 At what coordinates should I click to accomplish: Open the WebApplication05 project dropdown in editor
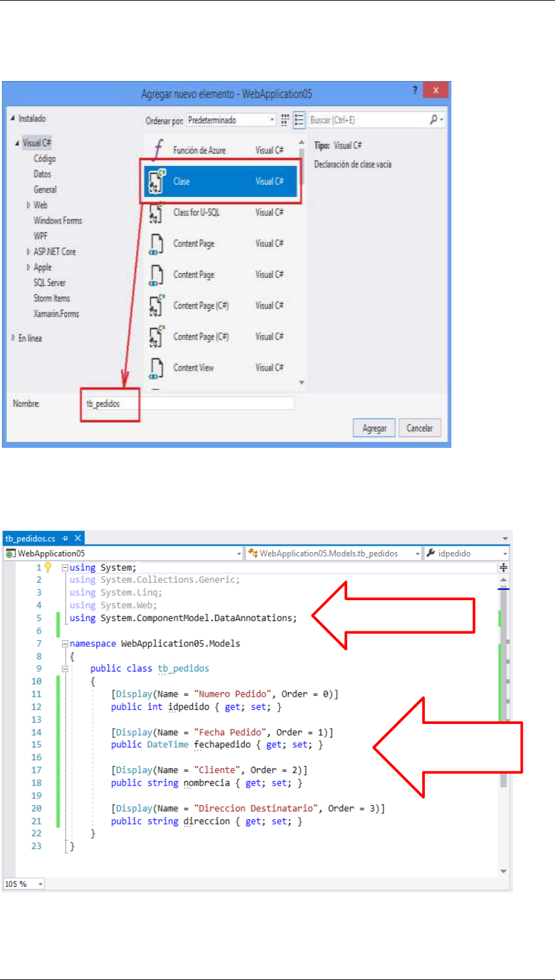click(239, 554)
